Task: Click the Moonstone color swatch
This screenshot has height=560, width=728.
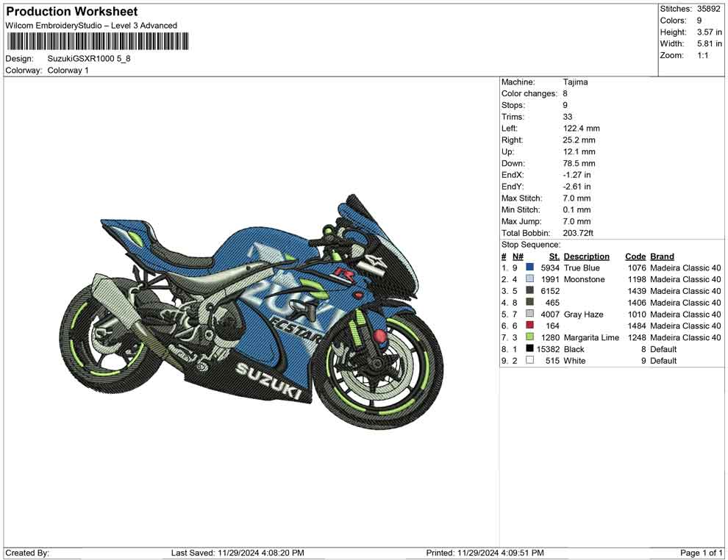Action: click(529, 279)
